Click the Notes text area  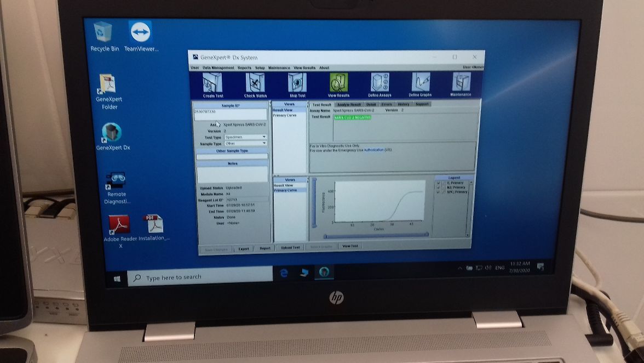[232, 174]
